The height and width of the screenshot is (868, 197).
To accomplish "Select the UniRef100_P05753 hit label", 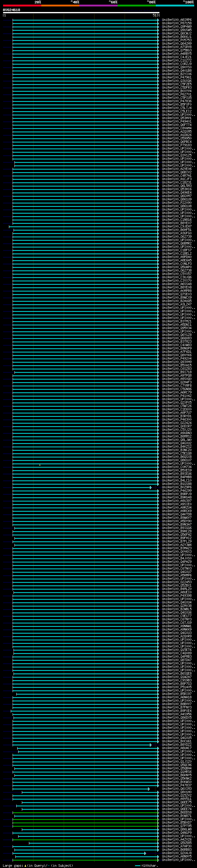I will [176, 40].
